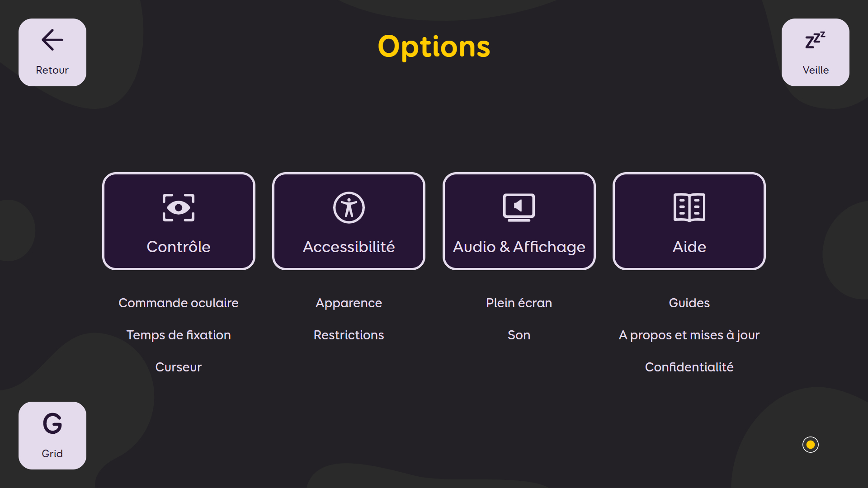
Task: Click the yellow status dot indicator
Action: click(x=810, y=445)
